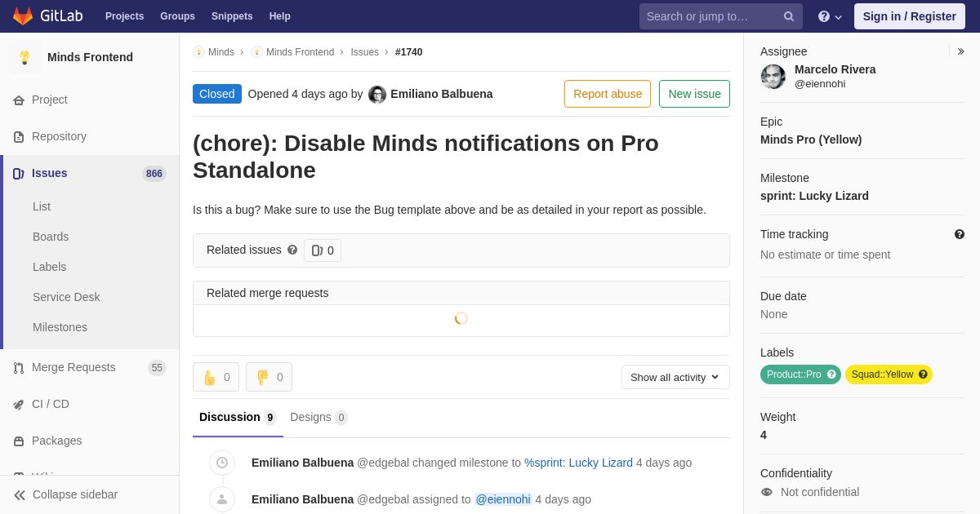Screen dimensions: 980x514
Task: Open the sprint: Lucky Lizard sidebar milestone
Action: point(814,196)
